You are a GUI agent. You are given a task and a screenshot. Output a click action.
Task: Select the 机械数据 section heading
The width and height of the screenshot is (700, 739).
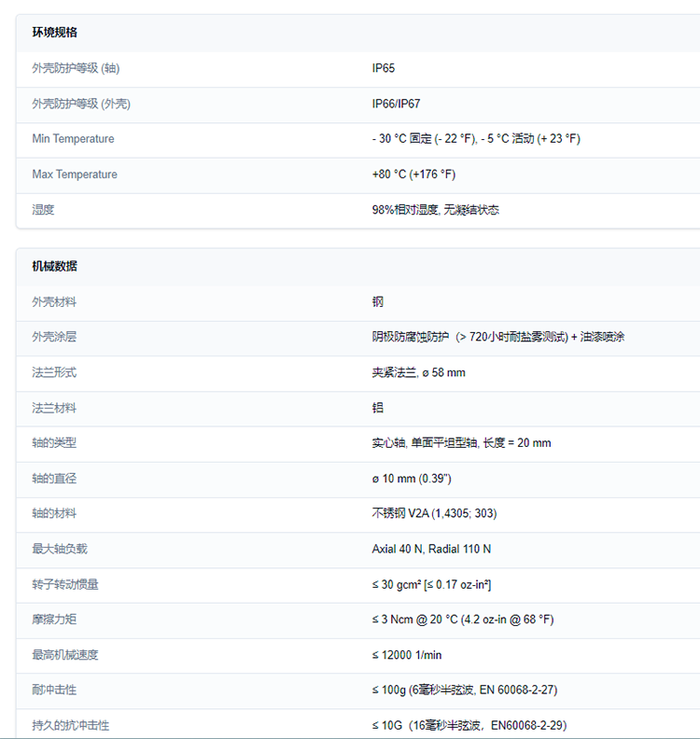tap(55, 266)
